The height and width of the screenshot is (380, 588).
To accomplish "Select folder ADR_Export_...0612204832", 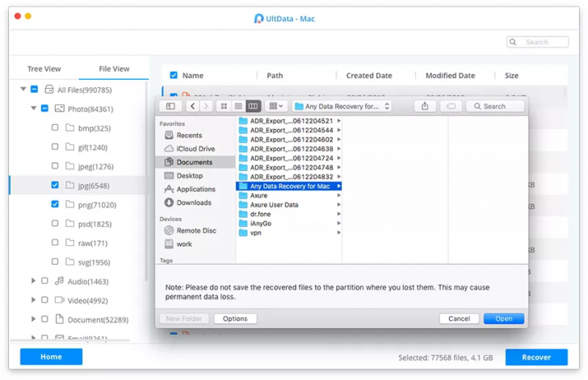I will [x=289, y=177].
